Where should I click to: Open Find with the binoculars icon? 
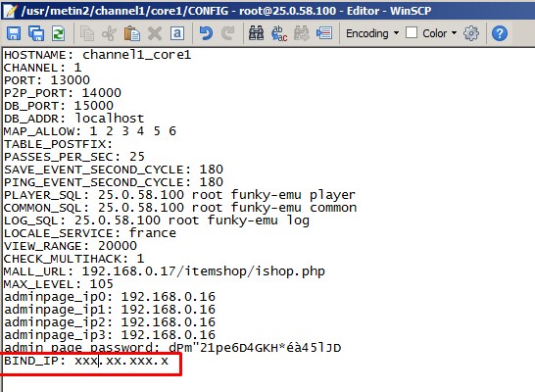coord(257,33)
